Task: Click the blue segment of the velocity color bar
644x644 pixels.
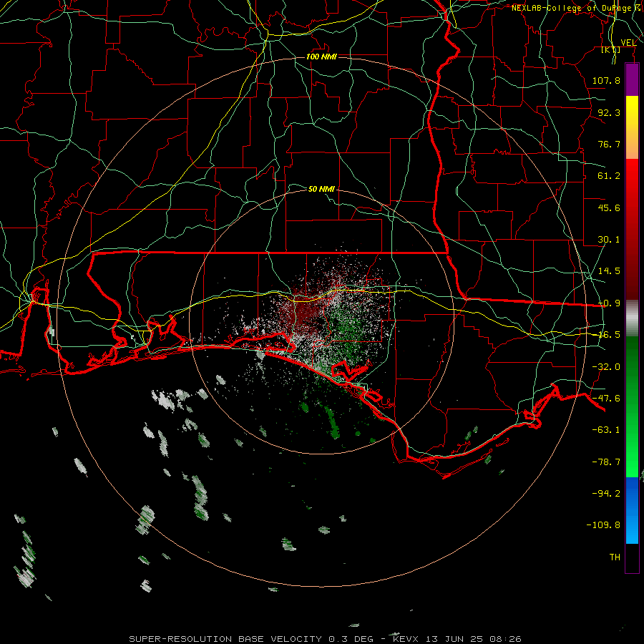Action: (x=632, y=510)
